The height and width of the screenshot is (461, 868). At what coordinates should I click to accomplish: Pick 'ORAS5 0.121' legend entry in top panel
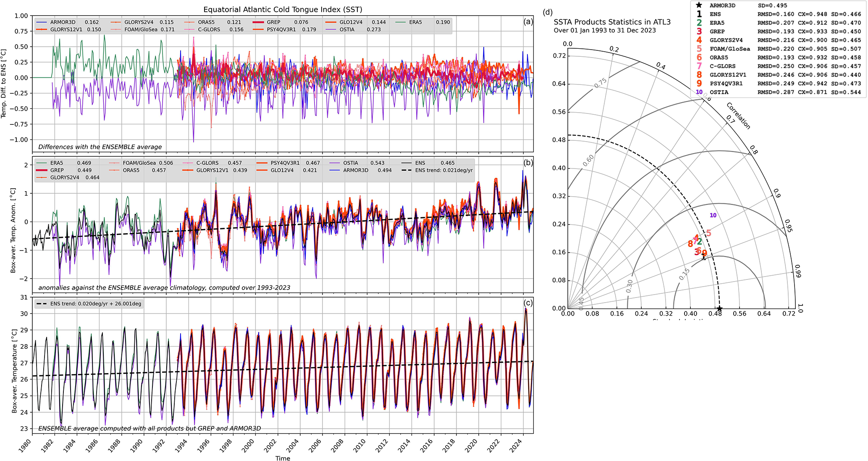tap(213, 22)
